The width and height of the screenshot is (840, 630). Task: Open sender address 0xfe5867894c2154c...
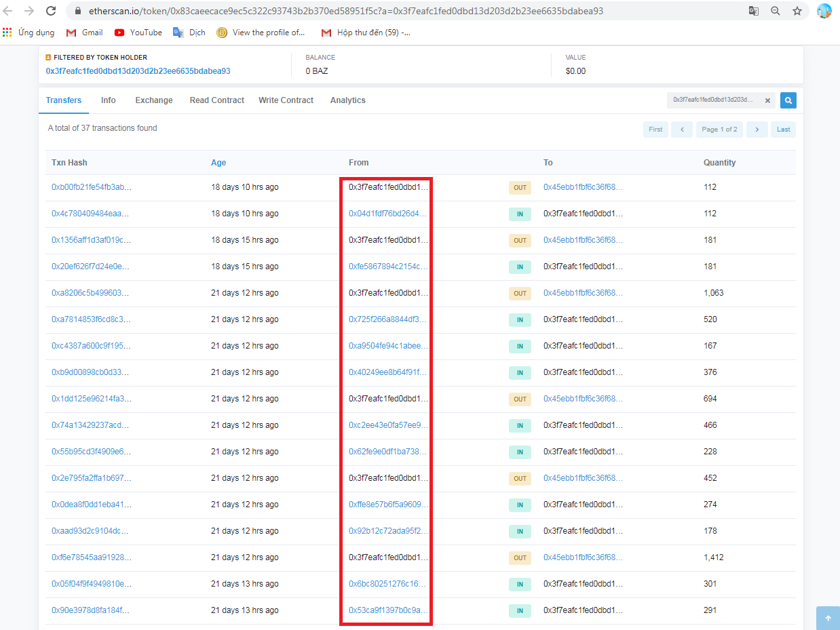click(x=389, y=267)
